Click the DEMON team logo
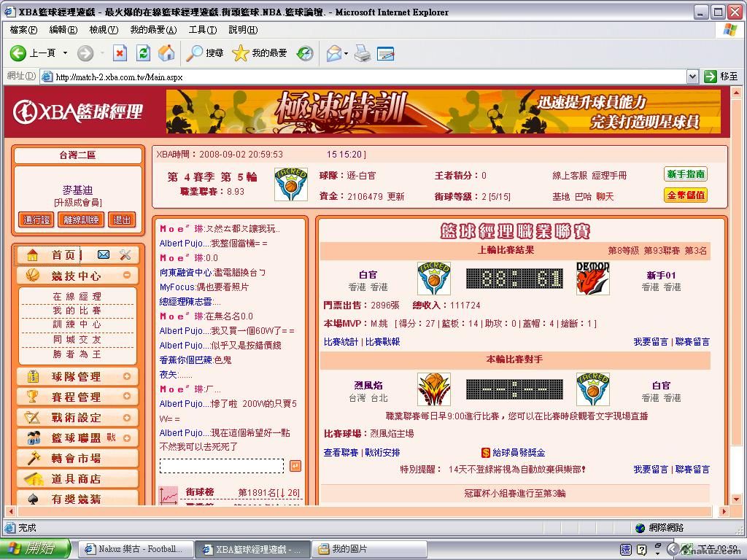 [x=592, y=279]
